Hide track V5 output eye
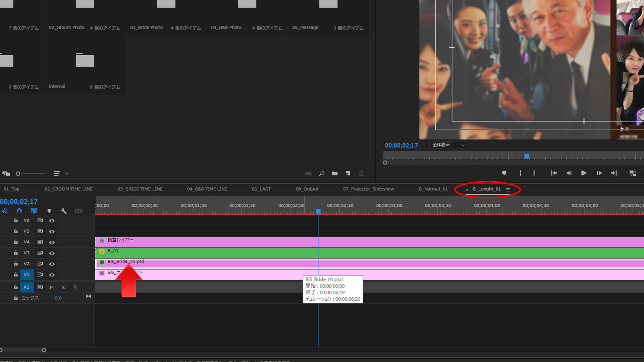This screenshot has width=644, height=362. point(52,231)
